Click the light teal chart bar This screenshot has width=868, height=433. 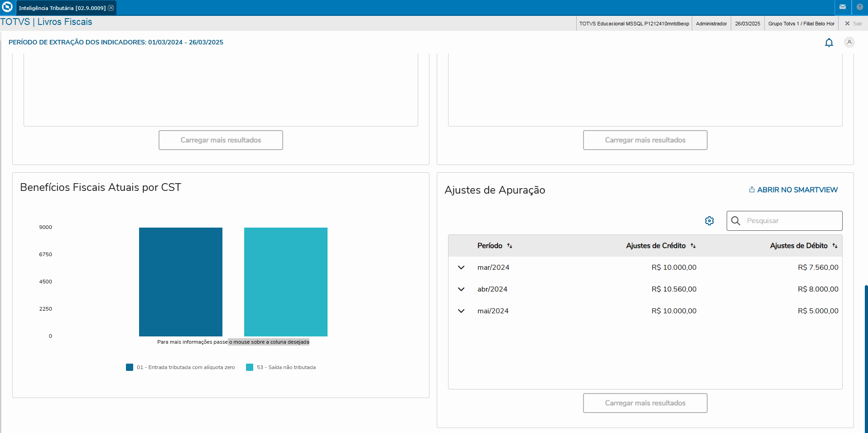click(x=286, y=282)
